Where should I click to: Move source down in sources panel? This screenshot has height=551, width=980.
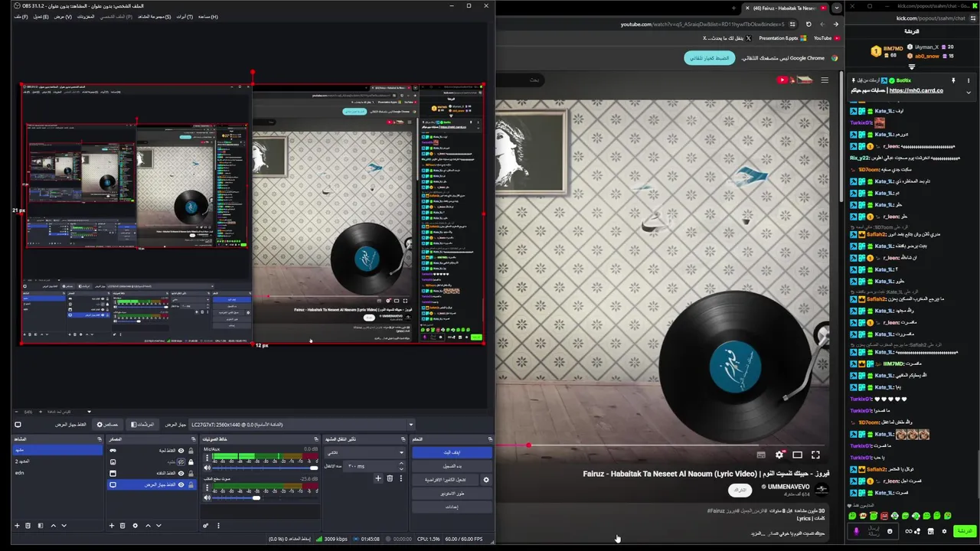158,526
